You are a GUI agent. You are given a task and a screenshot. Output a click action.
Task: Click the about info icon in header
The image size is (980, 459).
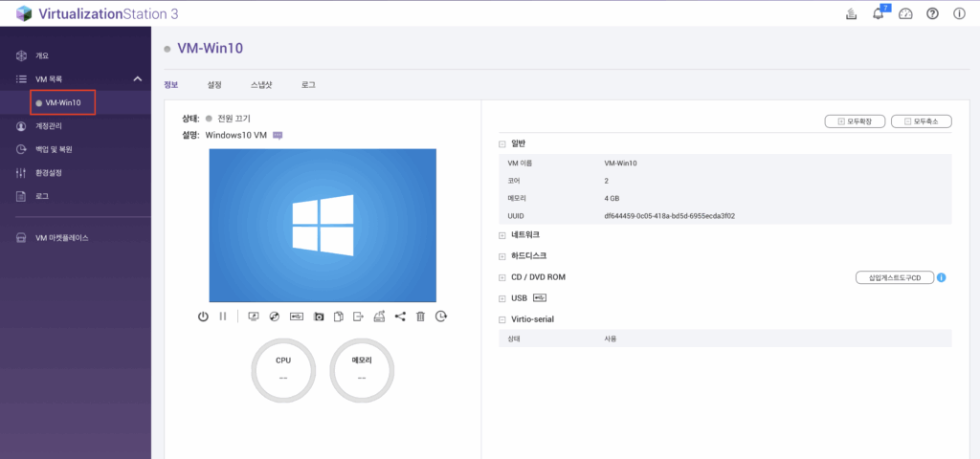click(x=959, y=13)
